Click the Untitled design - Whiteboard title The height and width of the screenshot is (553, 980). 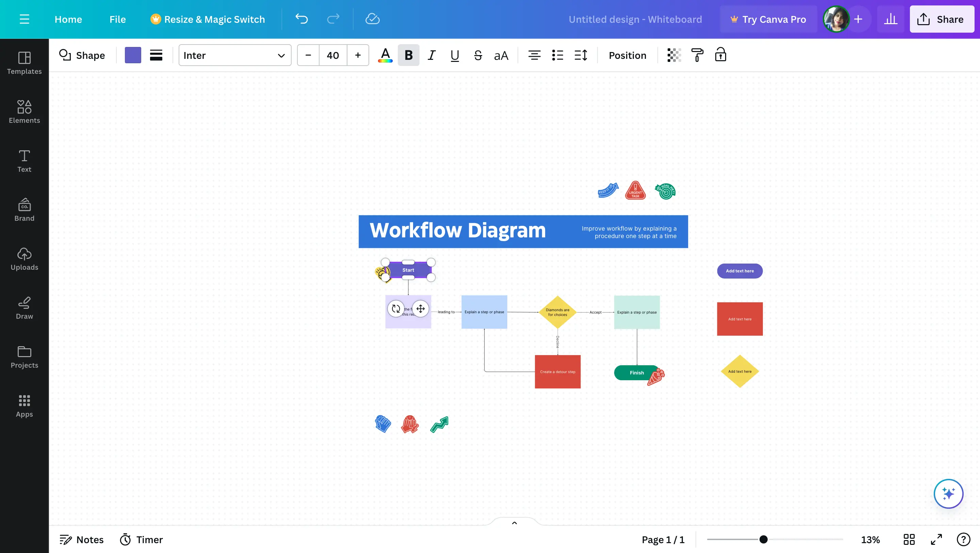pos(635,19)
